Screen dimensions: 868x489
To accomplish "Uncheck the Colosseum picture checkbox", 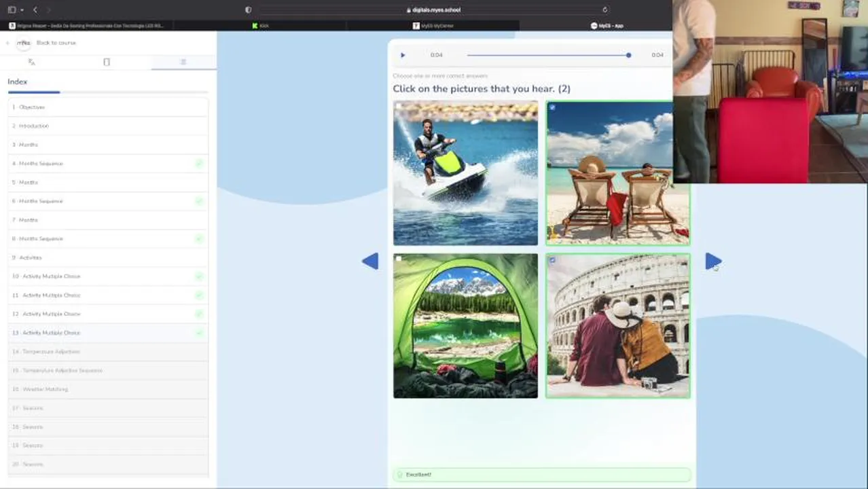I will pos(552,259).
